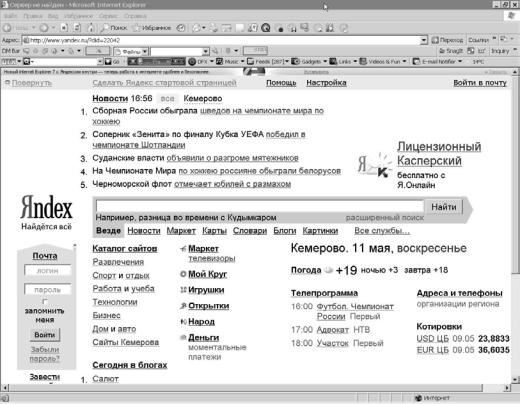Click the Print toolbar icon
Viewport: 520px width, 404px height.
213,28
